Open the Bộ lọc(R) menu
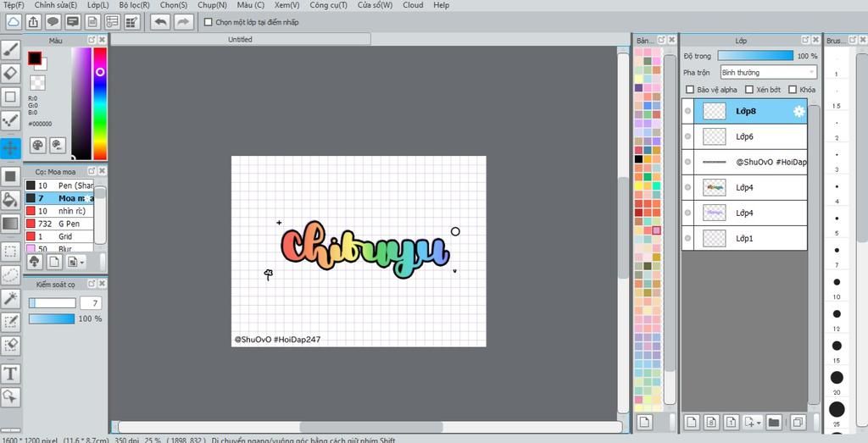 (135, 5)
